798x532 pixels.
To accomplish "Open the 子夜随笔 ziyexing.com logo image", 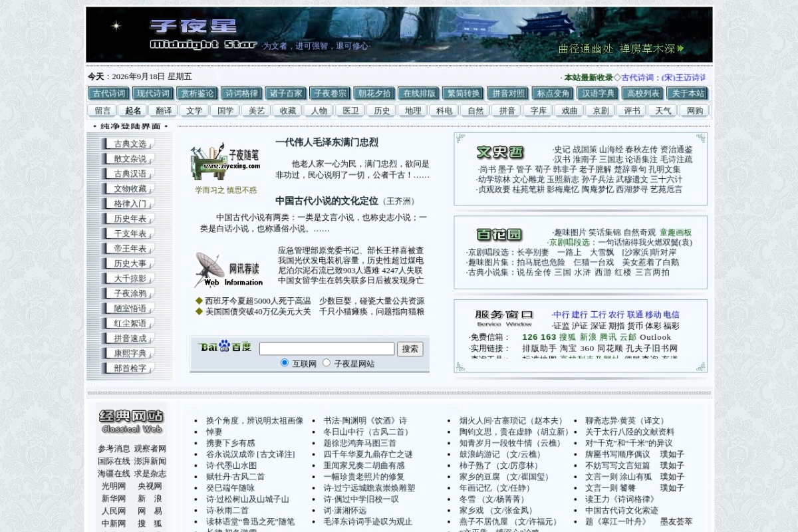I will click(x=225, y=162).
